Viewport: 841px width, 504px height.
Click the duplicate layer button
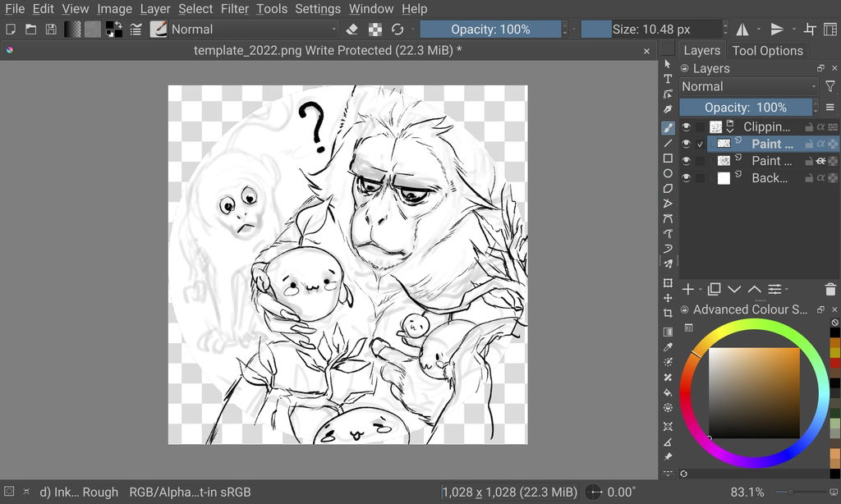(714, 289)
